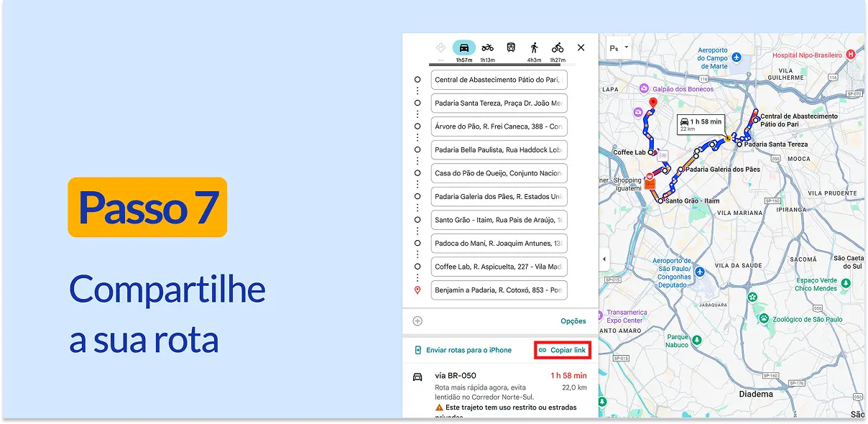Close the directions panel with the X
The image size is (868, 424).
[x=581, y=47]
